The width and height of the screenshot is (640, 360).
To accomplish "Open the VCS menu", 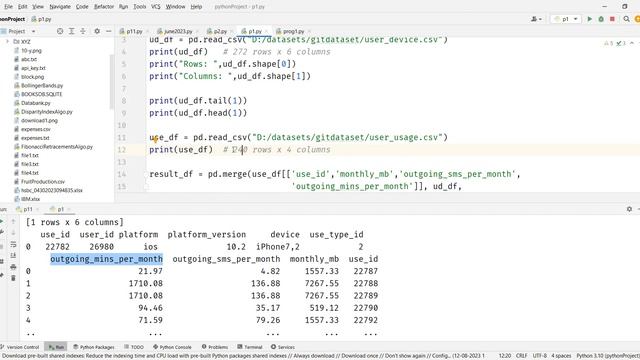I will coord(156,7).
